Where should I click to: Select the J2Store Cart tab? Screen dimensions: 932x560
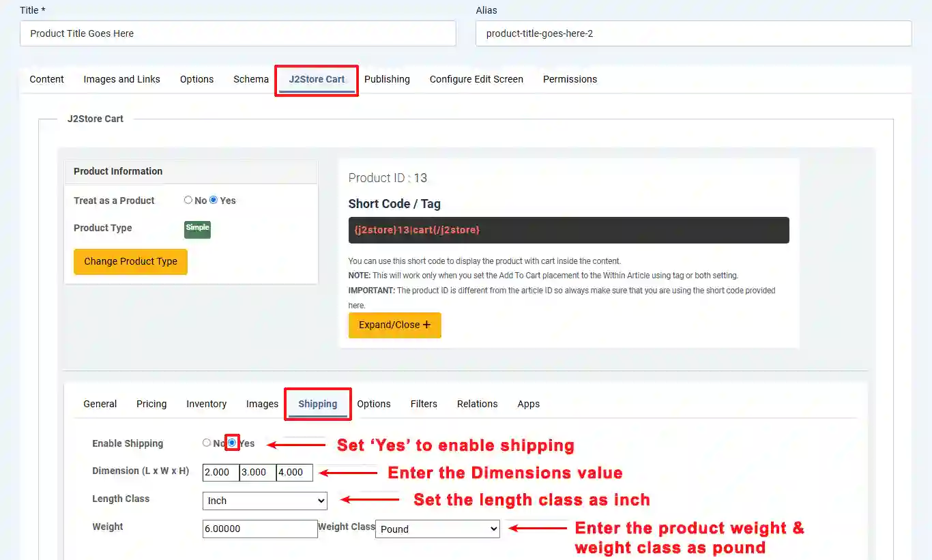[317, 79]
